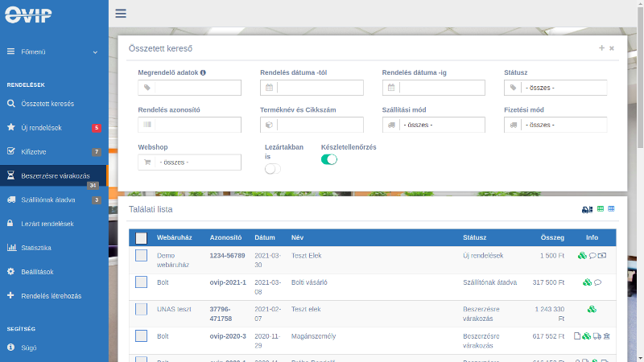644x362 pixels.
Task: Open the Szállítási mód dropdown
Action: [x=433, y=125]
